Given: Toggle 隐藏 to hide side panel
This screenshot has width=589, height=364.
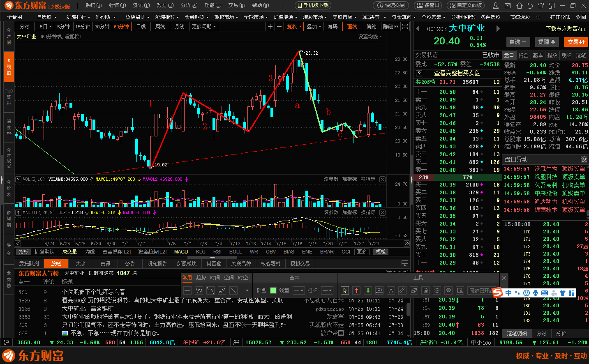Looking at the screenshot, I should tap(390, 26).
